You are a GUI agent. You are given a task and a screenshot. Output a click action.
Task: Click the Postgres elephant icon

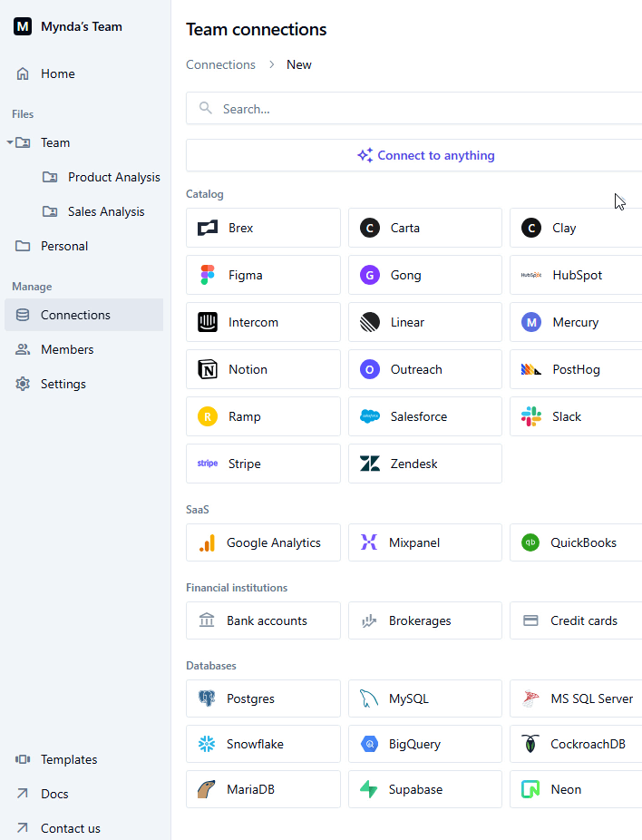[x=207, y=698]
